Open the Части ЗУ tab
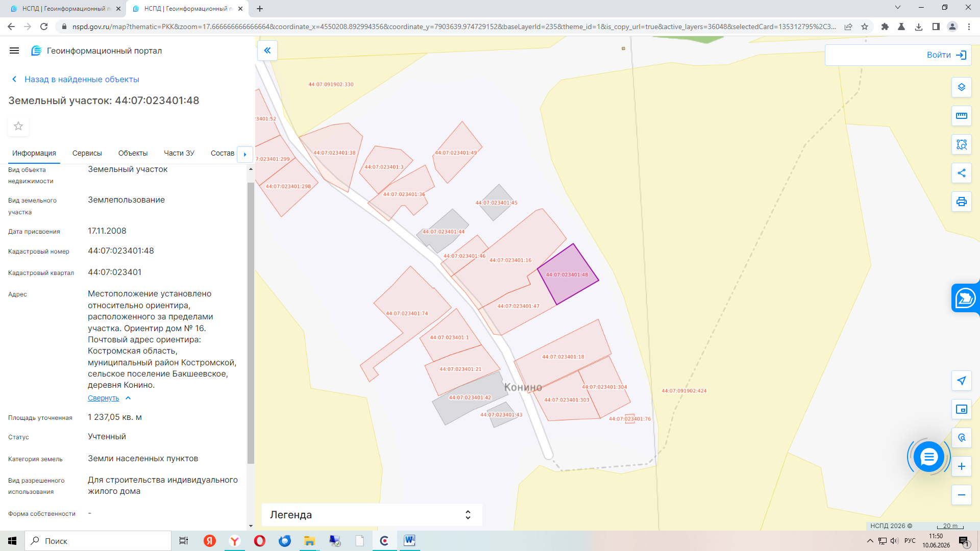This screenshot has height=551, width=980. pyautogui.click(x=179, y=153)
